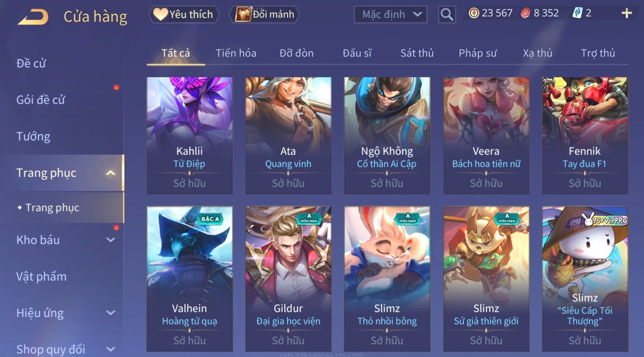Screen dimensions: 644x357
Task: Select the Tiến hóa tab
Action: 236,53
